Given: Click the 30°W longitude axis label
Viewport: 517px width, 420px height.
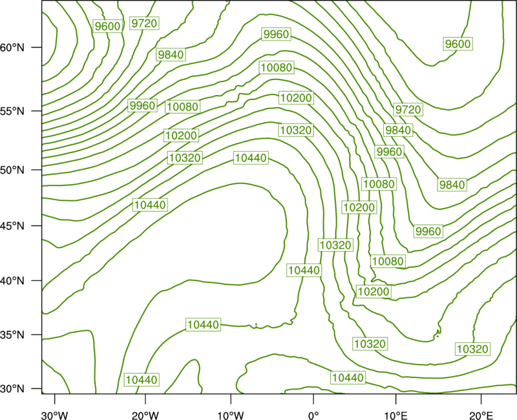Looking at the screenshot, I should click(x=54, y=415).
